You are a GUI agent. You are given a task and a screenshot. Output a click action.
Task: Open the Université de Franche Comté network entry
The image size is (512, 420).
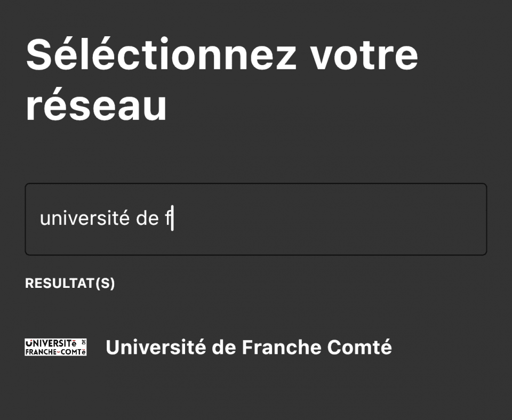click(249, 348)
